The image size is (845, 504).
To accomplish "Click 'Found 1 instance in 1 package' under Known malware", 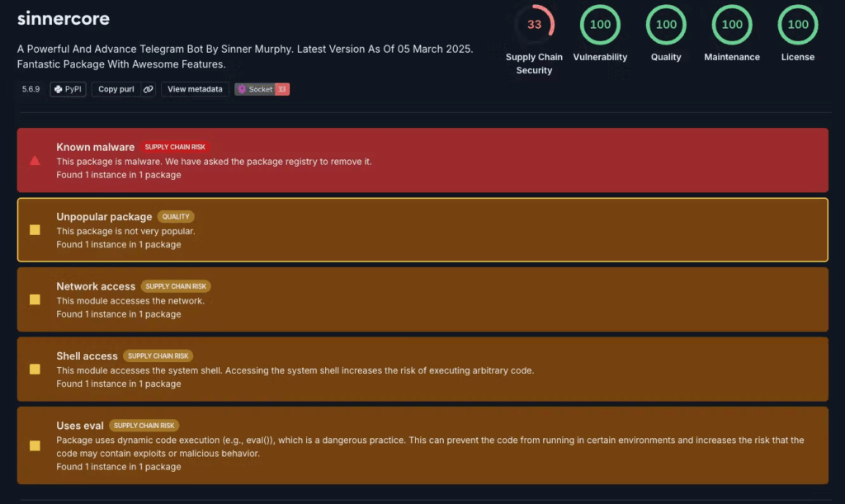I will pos(119,175).
